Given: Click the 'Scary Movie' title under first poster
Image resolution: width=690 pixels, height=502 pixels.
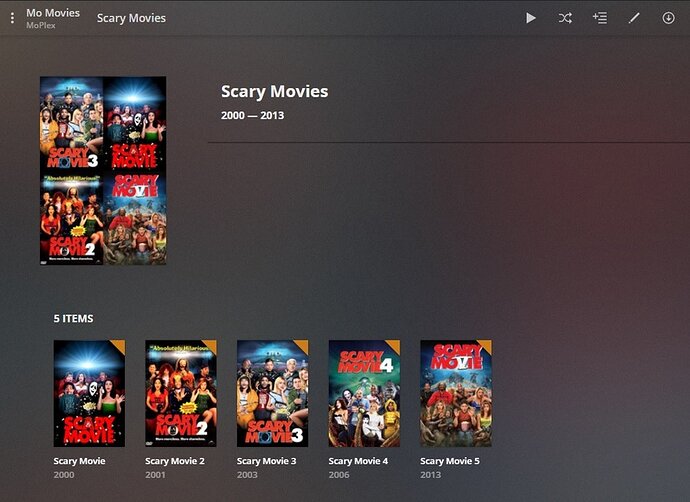Looking at the screenshot, I should tap(79, 461).
